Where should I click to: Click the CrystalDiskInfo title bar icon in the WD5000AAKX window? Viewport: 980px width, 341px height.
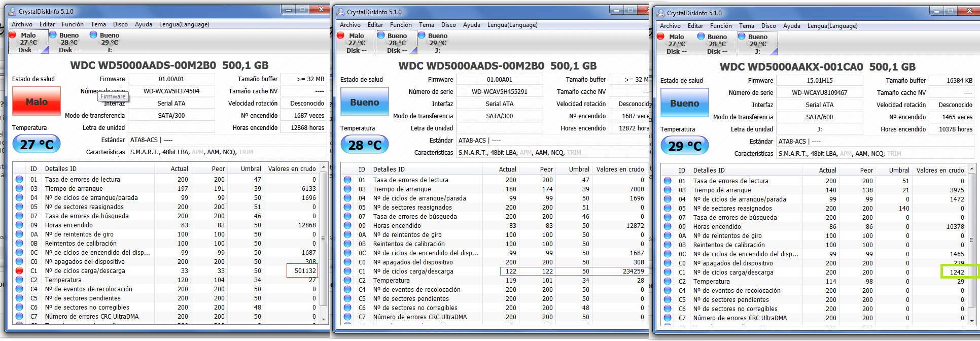(x=660, y=13)
